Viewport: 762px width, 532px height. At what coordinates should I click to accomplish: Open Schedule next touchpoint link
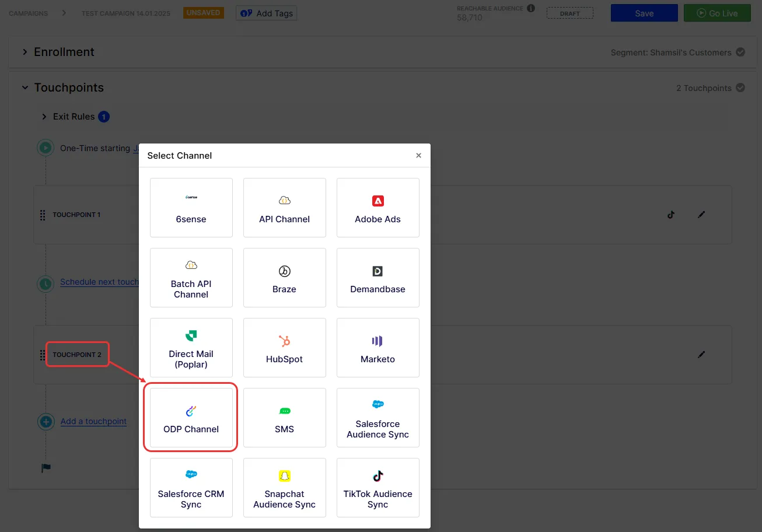coord(99,282)
